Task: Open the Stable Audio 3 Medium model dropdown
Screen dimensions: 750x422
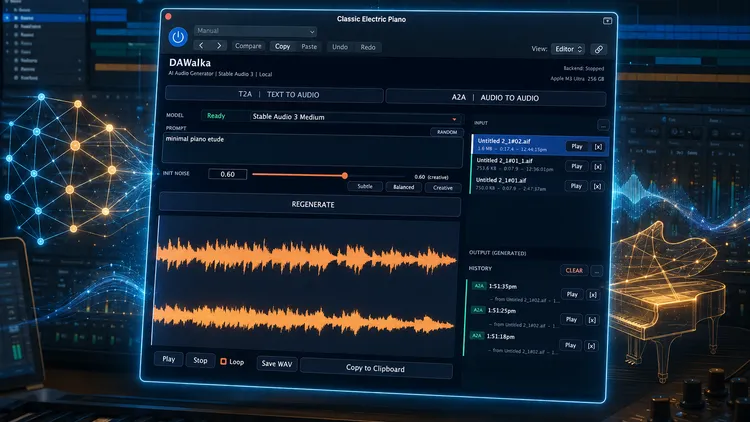Action: pos(355,117)
